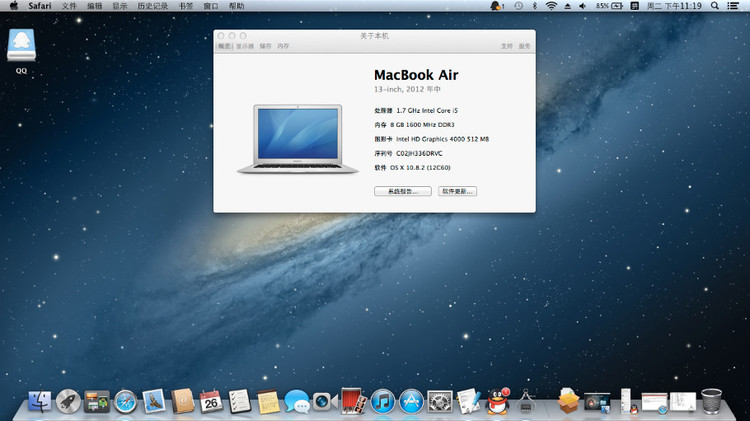Viewport: 750px width, 421px height.
Task: Open Spotlight search magnifier
Action: pos(715,6)
